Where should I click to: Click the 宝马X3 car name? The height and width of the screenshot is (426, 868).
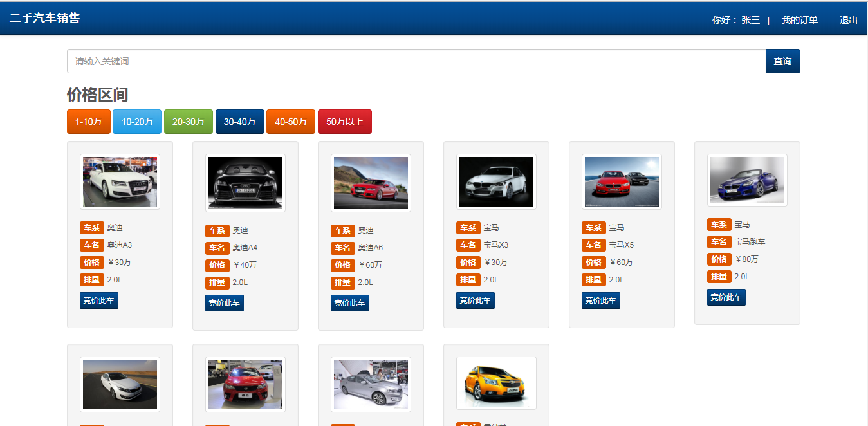(496, 245)
